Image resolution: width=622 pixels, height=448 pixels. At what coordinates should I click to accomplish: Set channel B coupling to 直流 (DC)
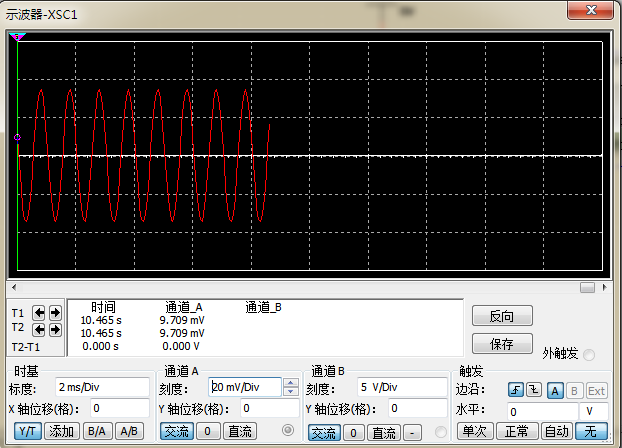point(384,433)
